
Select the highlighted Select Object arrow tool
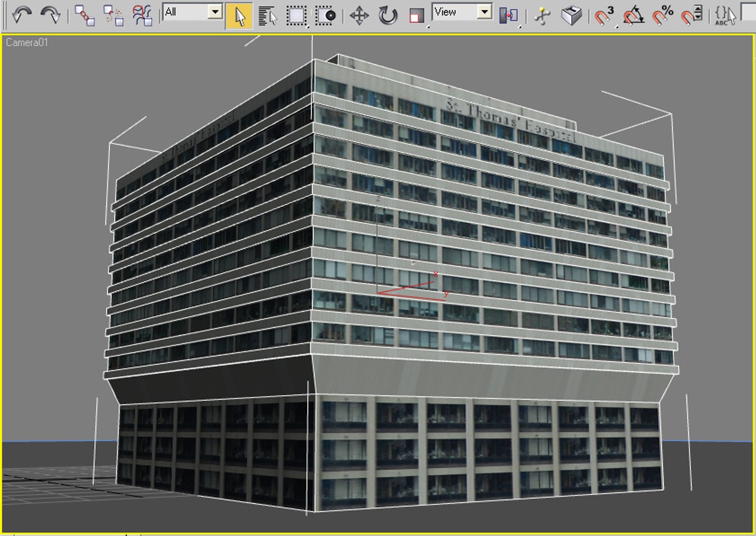tap(239, 16)
